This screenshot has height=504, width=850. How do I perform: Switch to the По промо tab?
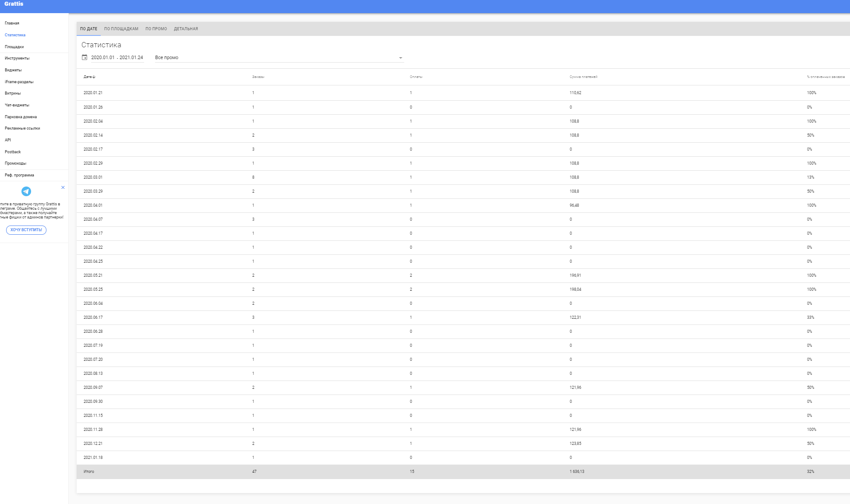coord(156,29)
